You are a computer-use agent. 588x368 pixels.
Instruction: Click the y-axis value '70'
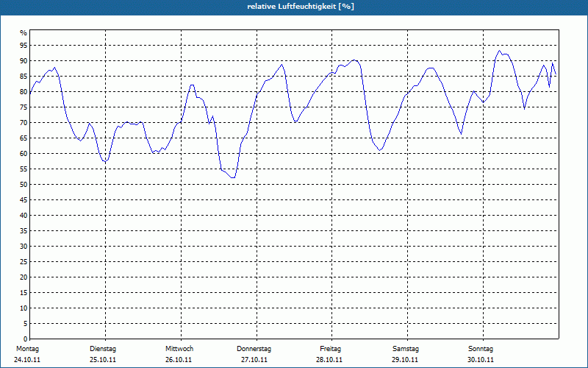24,123
